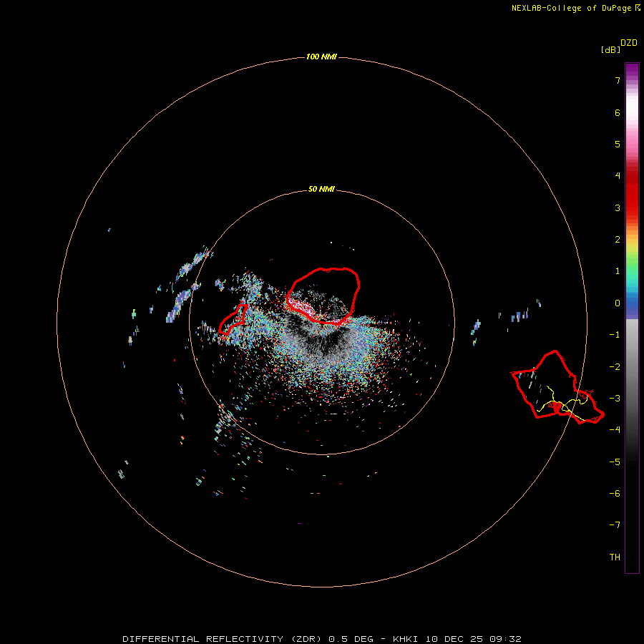644x644 pixels.
Task: Click the small red island outline west of center
Action: tap(235, 319)
